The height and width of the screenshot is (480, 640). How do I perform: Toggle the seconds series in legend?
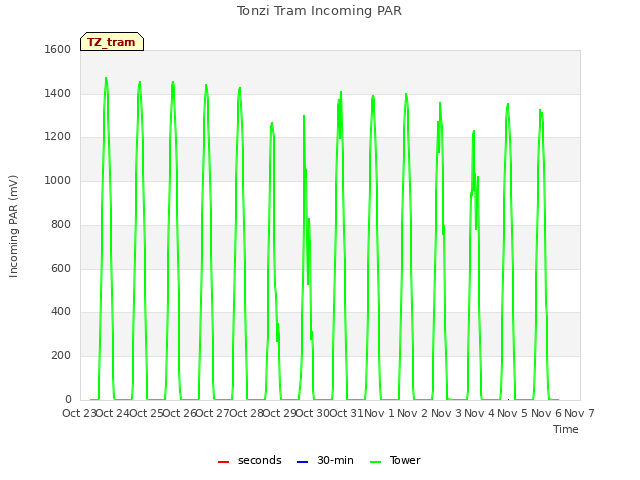250,460
